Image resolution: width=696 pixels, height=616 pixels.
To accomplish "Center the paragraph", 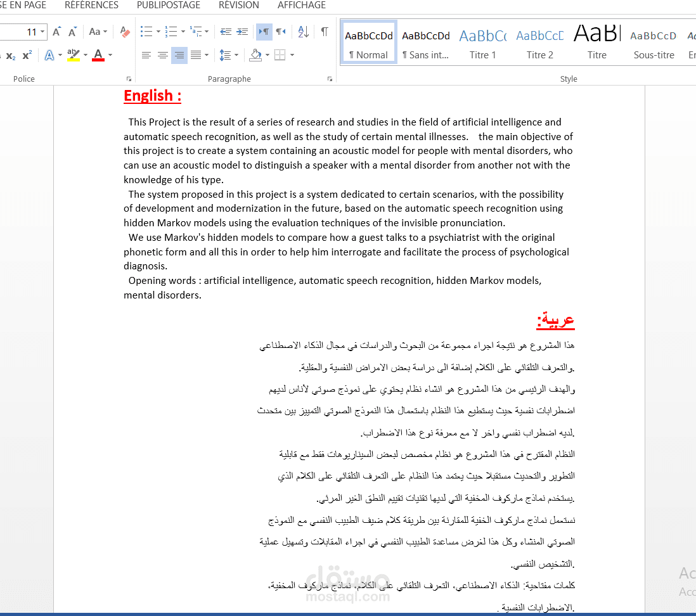I will coord(163,55).
